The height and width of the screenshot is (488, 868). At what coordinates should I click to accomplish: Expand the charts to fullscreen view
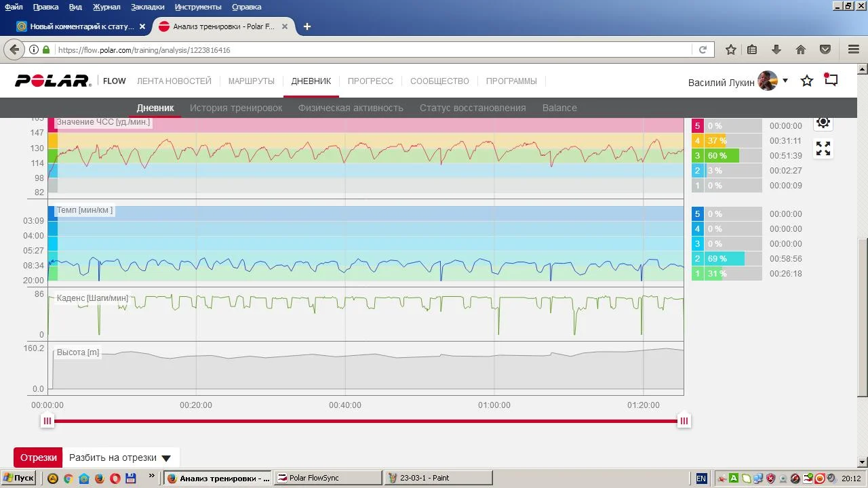coord(823,148)
